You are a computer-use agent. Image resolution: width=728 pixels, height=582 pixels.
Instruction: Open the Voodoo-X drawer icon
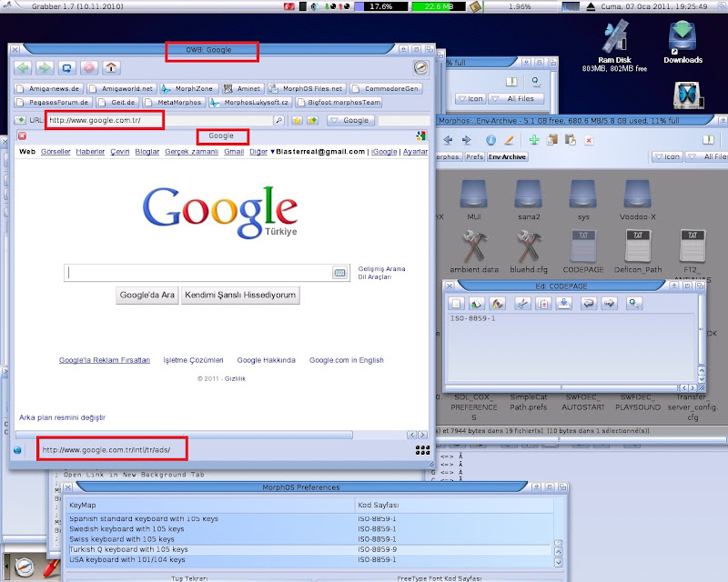point(638,194)
